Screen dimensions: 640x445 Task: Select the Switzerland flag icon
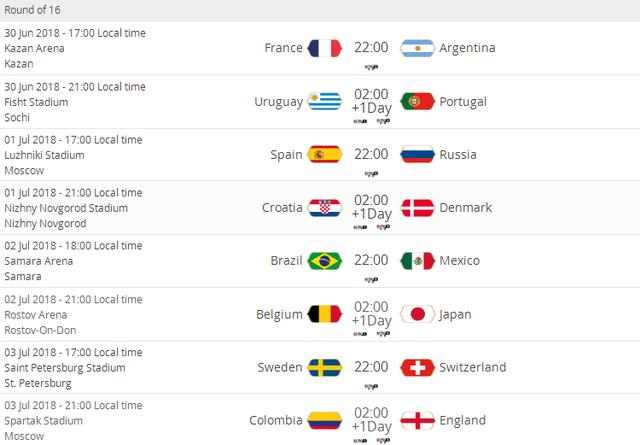[417, 367]
